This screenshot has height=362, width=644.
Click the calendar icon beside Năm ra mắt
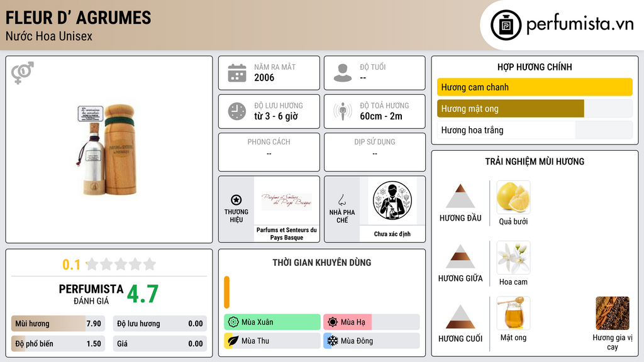(x=237, y=73)
